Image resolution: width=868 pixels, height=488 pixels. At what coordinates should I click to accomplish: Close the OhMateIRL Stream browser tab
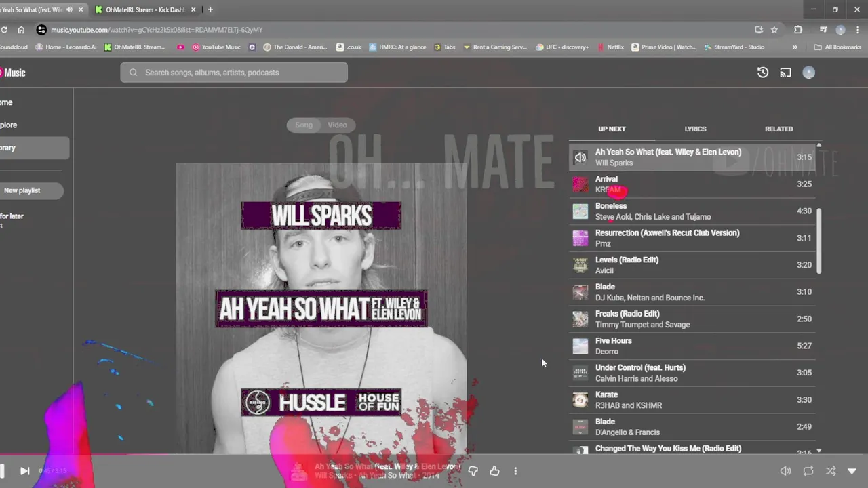pos(193,9)
